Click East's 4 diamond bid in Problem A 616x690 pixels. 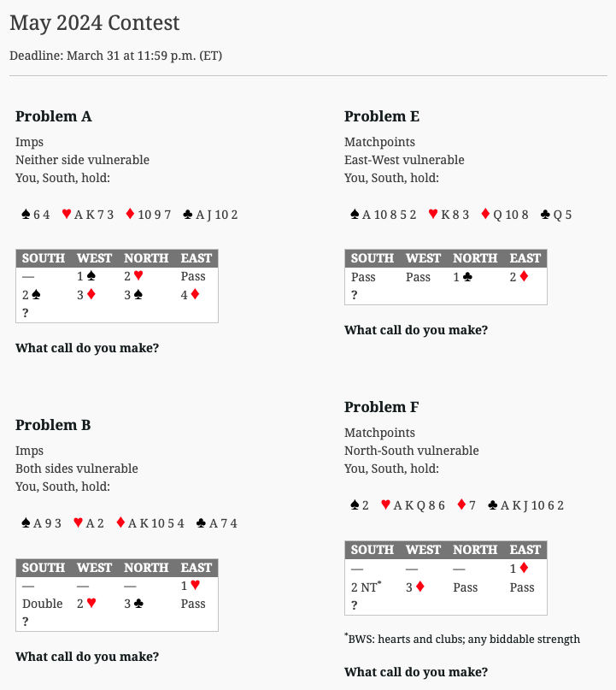click(x=190, y=294)
